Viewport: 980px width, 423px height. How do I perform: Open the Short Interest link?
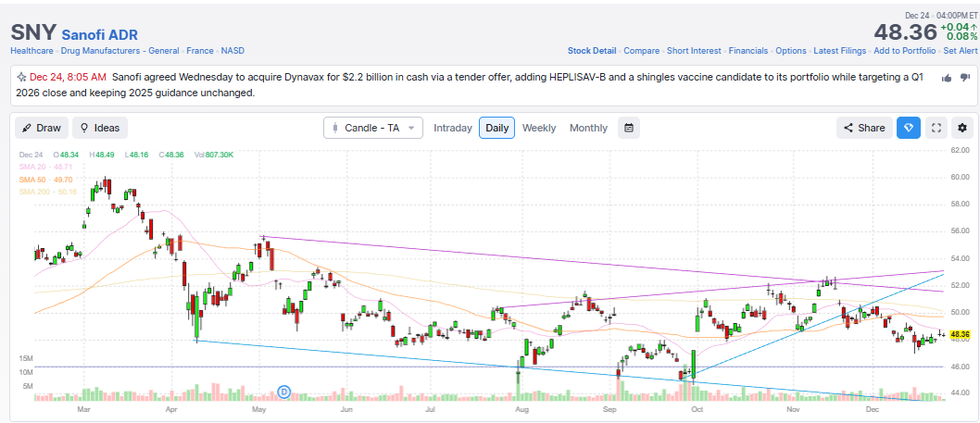click(x=694, y=51)
